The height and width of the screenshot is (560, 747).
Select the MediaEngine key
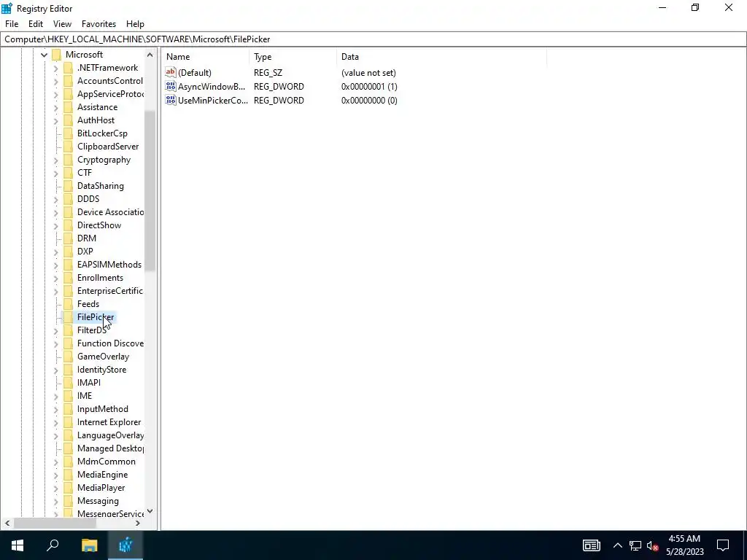pos(102,474)
